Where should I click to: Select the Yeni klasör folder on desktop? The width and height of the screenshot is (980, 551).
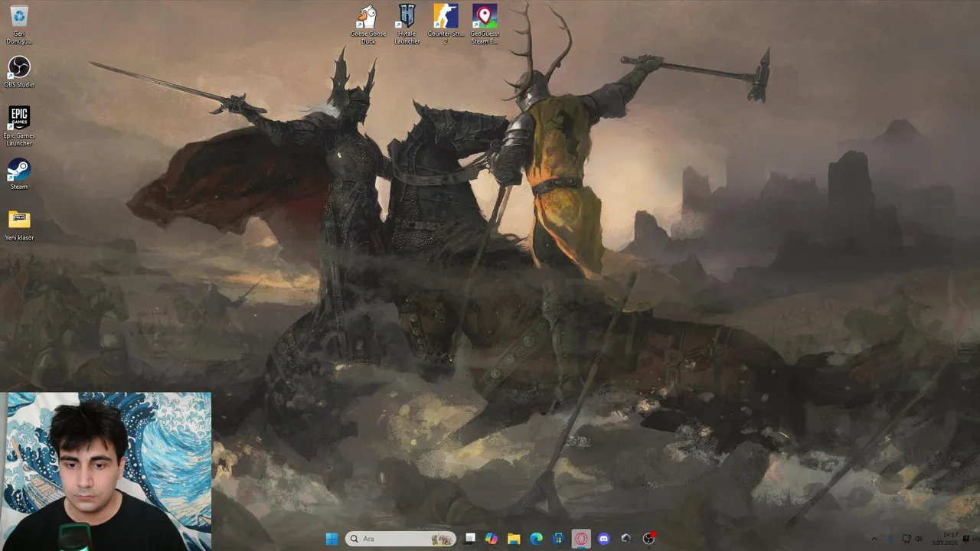(x=19, y=225)
